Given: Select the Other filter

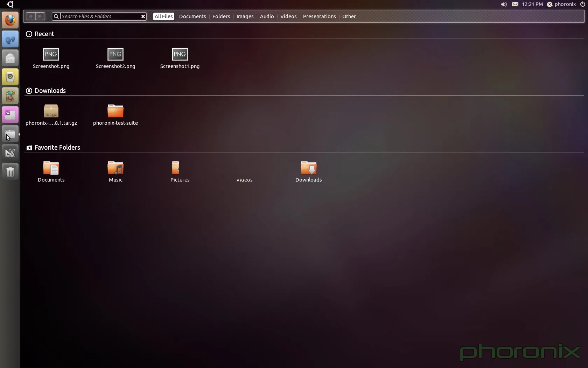Looking at the screenshot, I should [x=349, y=16].
